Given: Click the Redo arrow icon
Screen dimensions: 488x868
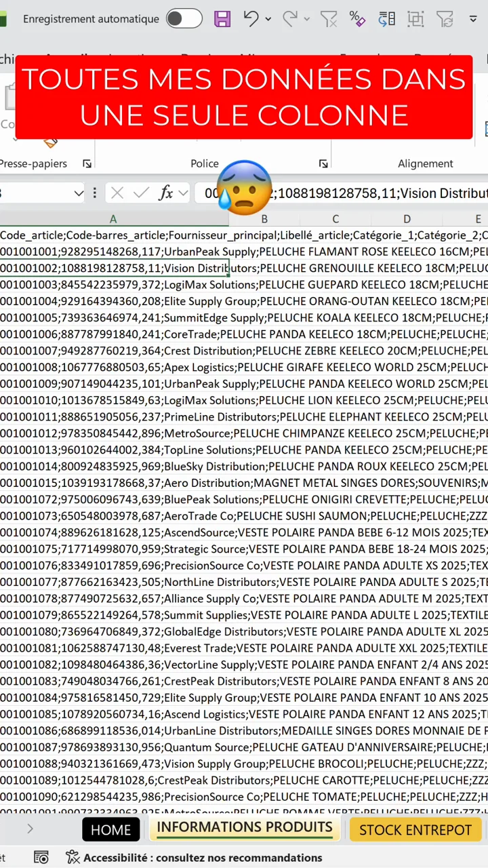Looking at the screenshot, I should 290,19.
